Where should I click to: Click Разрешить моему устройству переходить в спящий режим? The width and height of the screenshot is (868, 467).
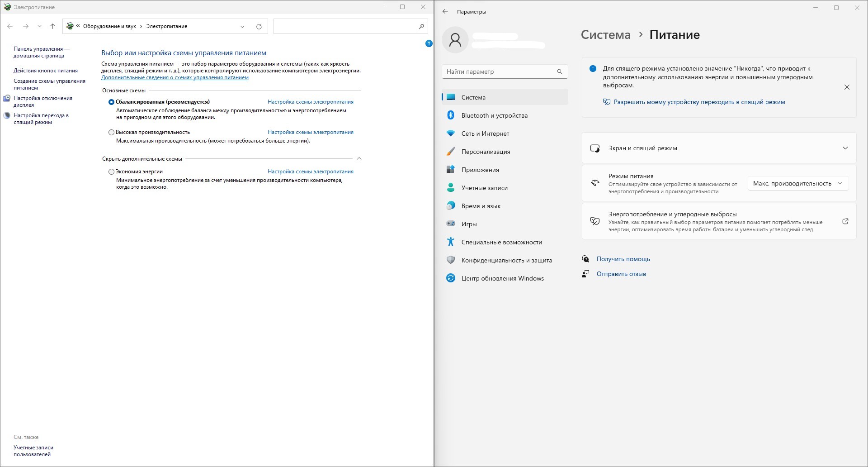(699, 102)
